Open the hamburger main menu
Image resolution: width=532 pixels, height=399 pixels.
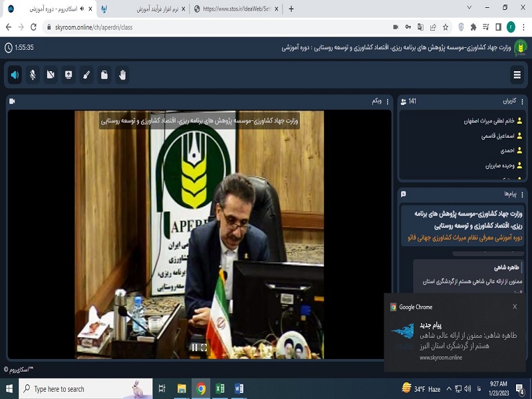click(517, 75)
